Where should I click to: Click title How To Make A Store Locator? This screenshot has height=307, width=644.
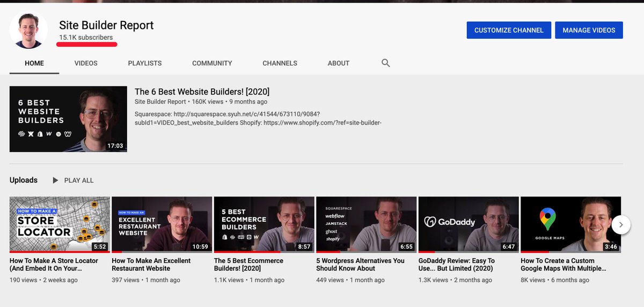pyautogui.click(x=54, y=265)
